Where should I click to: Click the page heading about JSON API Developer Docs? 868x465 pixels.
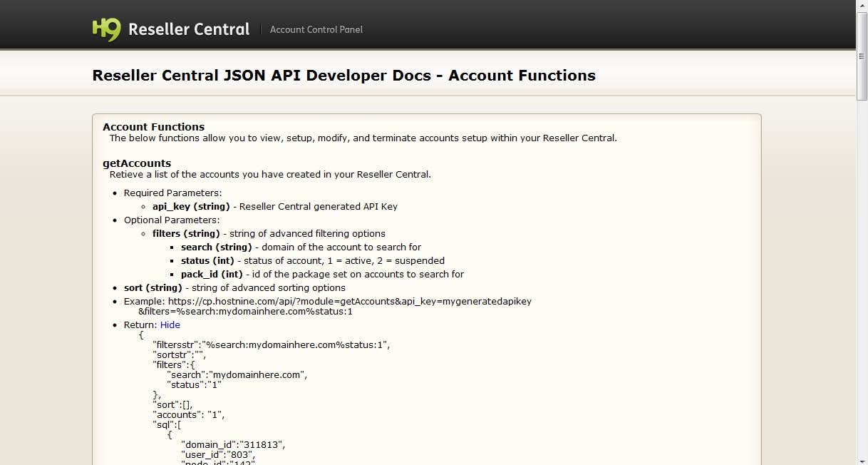tap(343, 75)
